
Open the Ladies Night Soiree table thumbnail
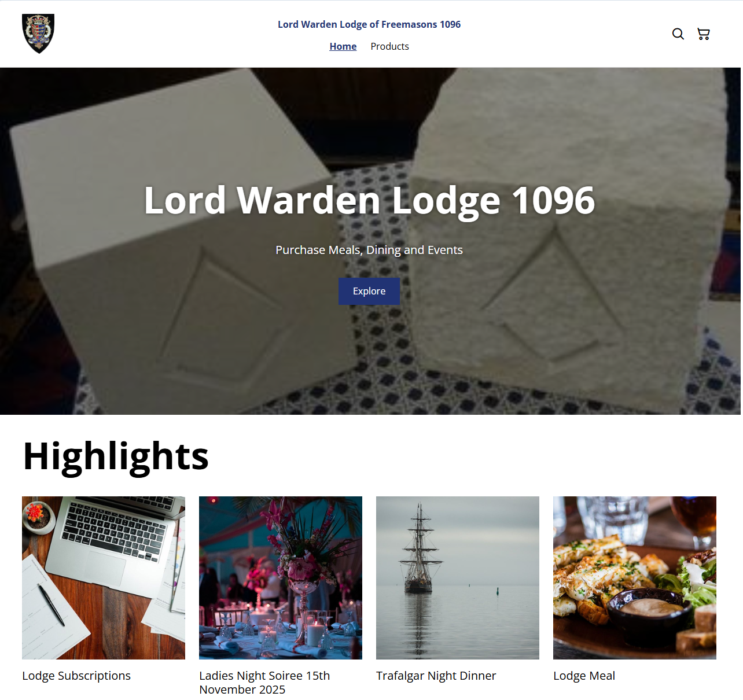281,578
